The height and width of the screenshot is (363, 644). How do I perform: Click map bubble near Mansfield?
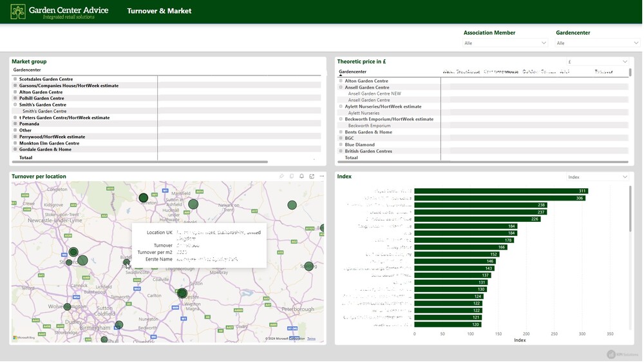click(x=193, y=204)
